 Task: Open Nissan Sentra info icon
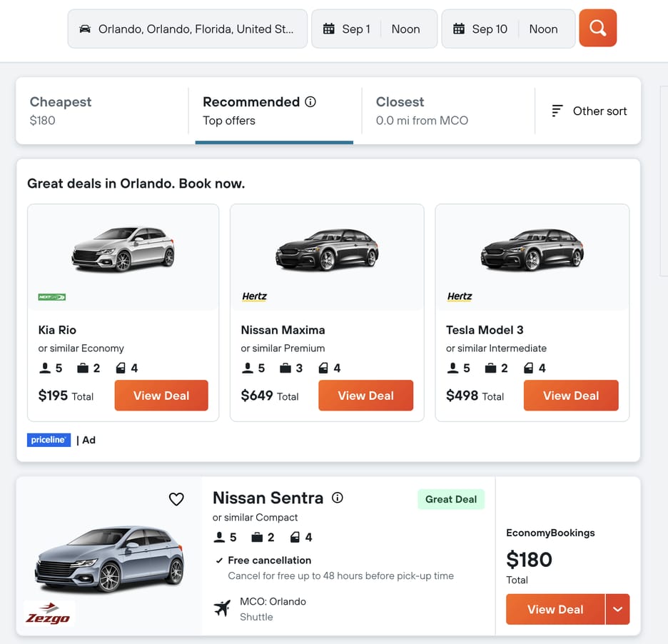coord(338,498)
